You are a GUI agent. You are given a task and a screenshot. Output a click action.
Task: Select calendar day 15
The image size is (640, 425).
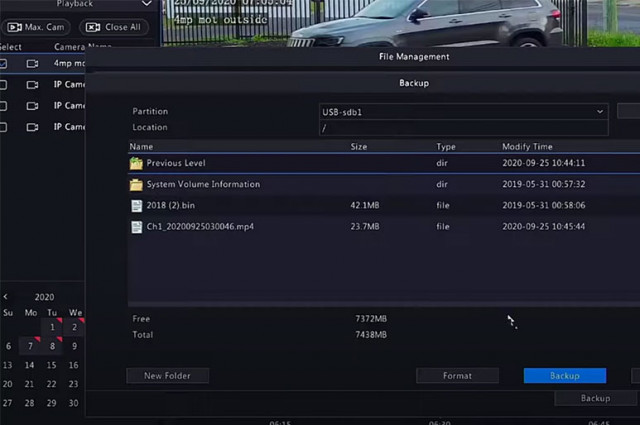pyautogui.click(x=51, y=365)
